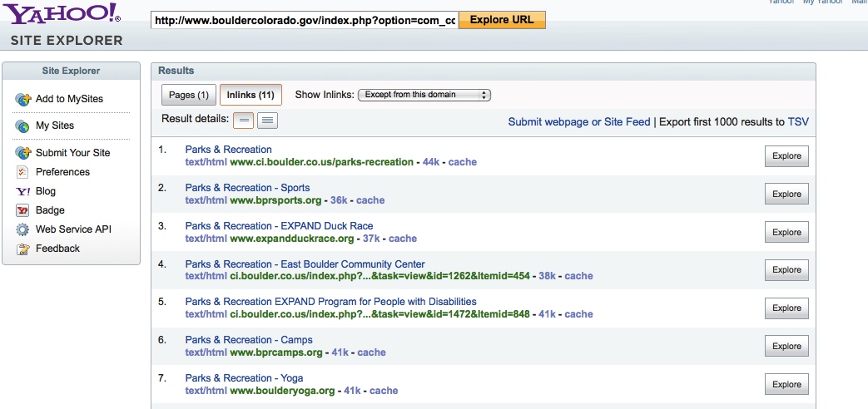Open Parks & Recreation - EXPAND Duck Race result
The image size is (868, 409).
pos(279,225)
